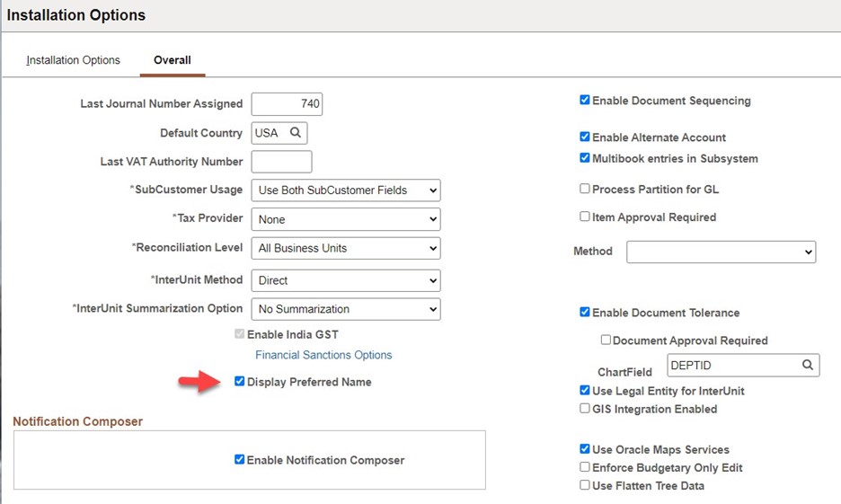
Task: Enable GIS Integration Enabled checkbox
Action: click(585, 409)
